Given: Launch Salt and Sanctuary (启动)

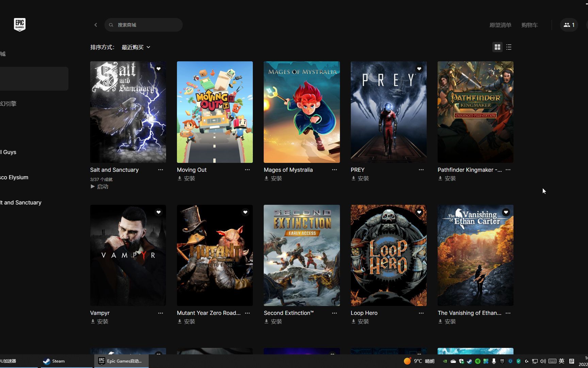Looking at the screenshot, I should pos(99,187).
